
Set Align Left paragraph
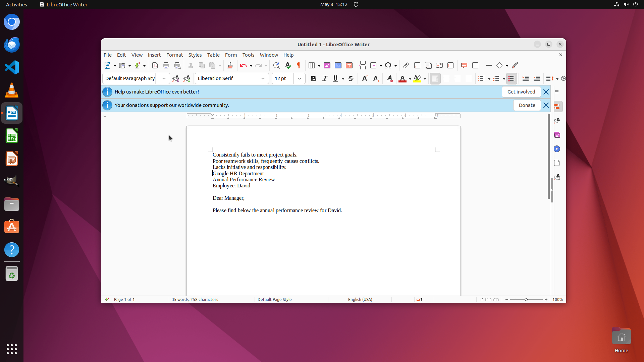[x=435, y=78]
